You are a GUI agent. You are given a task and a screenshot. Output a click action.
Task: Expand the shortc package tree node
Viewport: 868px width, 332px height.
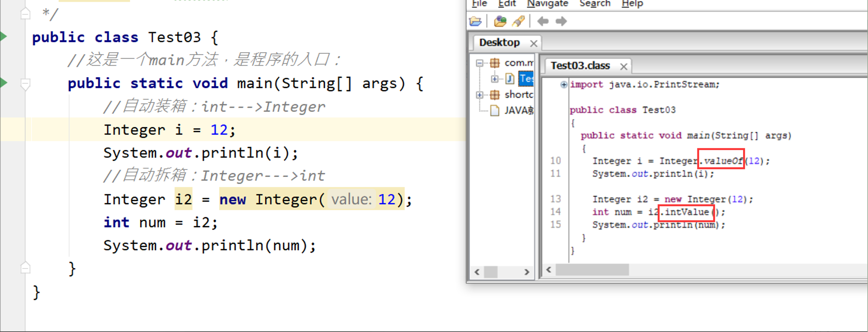coord(480,95)
